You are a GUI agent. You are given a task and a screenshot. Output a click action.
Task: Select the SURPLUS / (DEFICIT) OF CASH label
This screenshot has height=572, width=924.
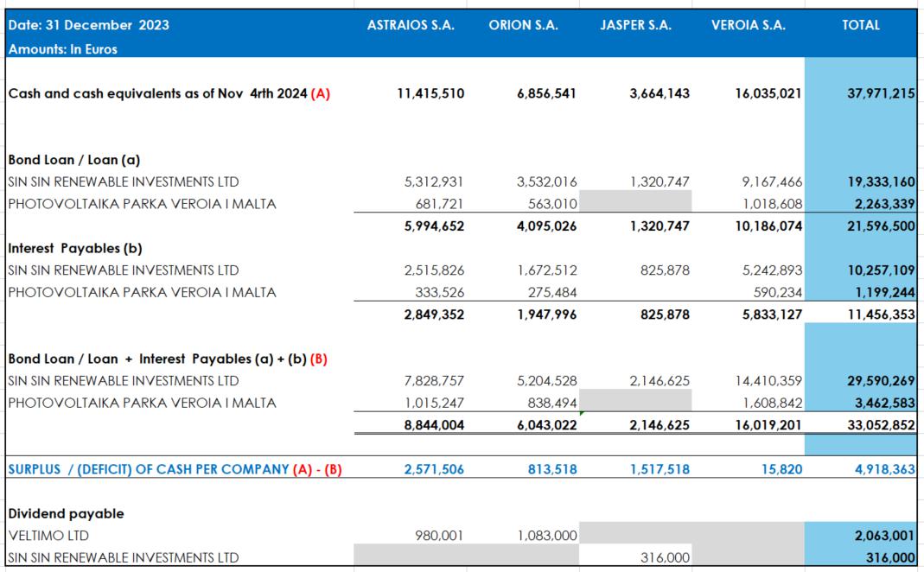click(x=160, y=469)
